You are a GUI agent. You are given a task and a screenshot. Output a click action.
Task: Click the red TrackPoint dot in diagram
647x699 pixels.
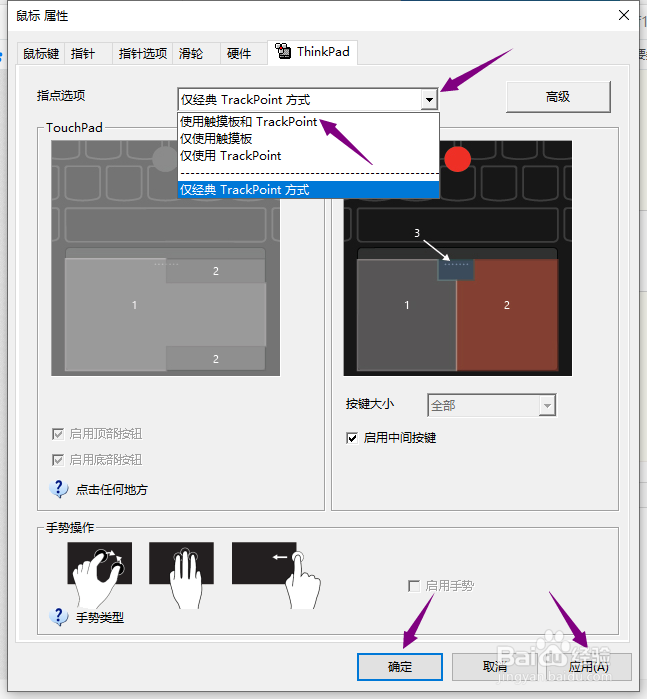pos(457,159)
